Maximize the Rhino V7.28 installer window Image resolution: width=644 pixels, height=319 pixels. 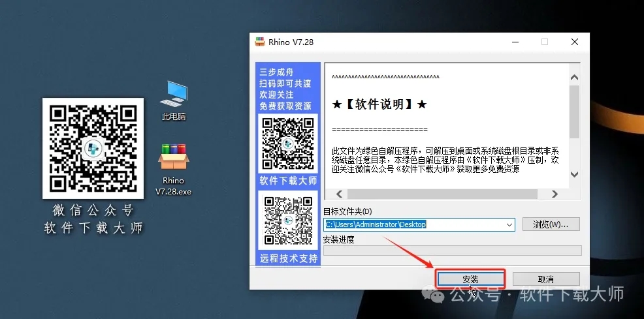(x=545, y=42)
